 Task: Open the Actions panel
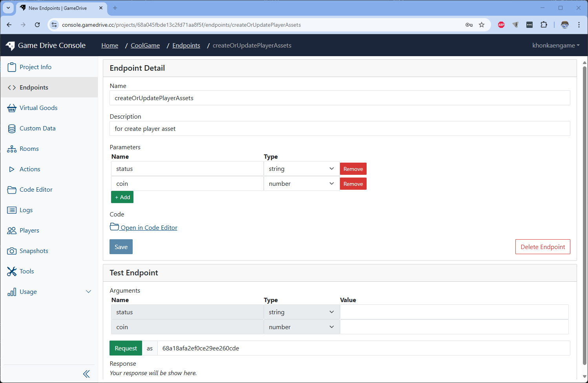29,169
